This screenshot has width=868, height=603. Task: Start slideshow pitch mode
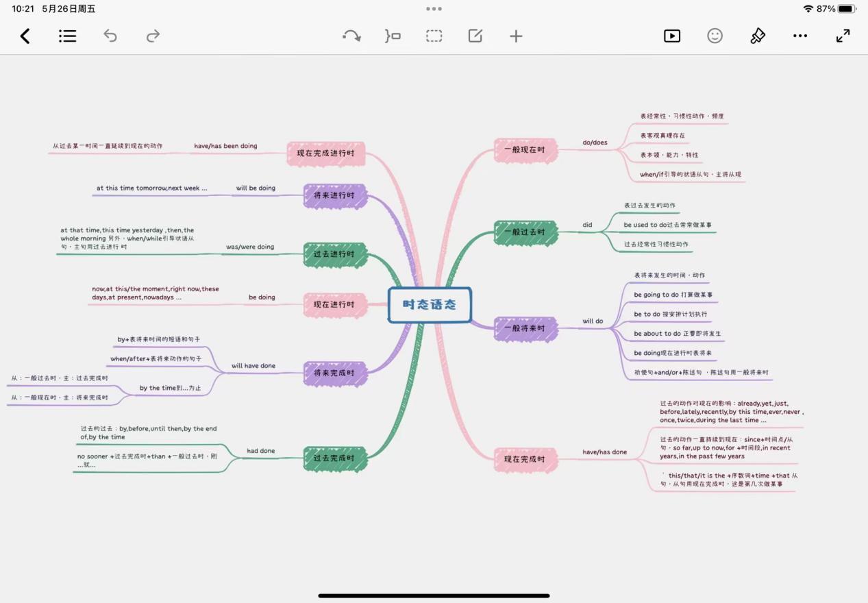(672, 36)
